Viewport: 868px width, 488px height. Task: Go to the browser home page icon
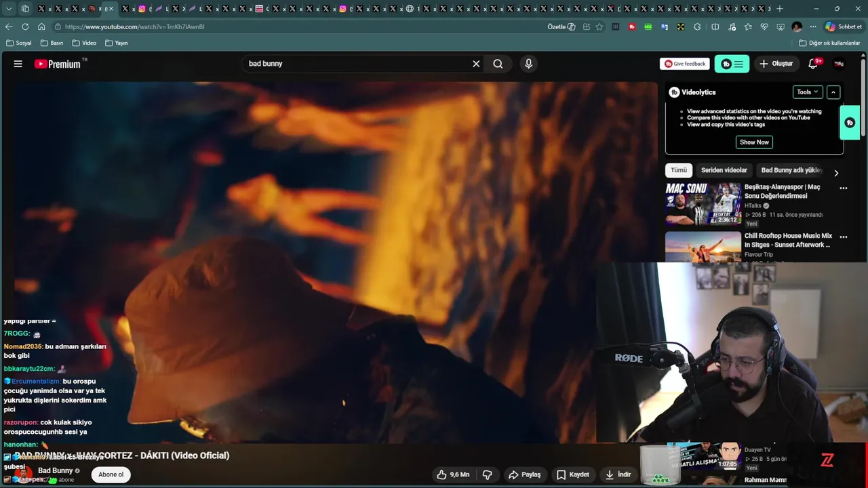tap(41, 26)
